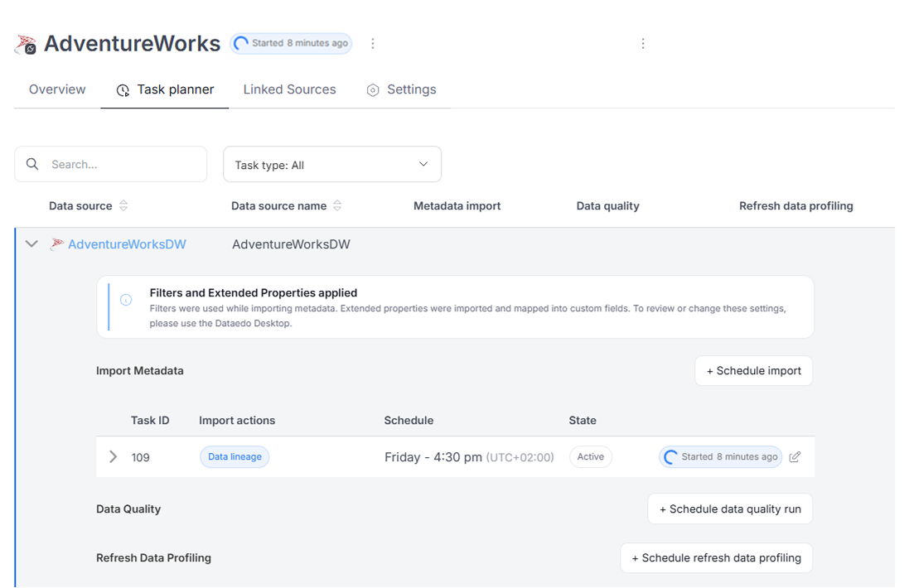Viewport: 909px width, 588px height.
Task: Open the Task type: All dropdown
Action: (332, 165)
